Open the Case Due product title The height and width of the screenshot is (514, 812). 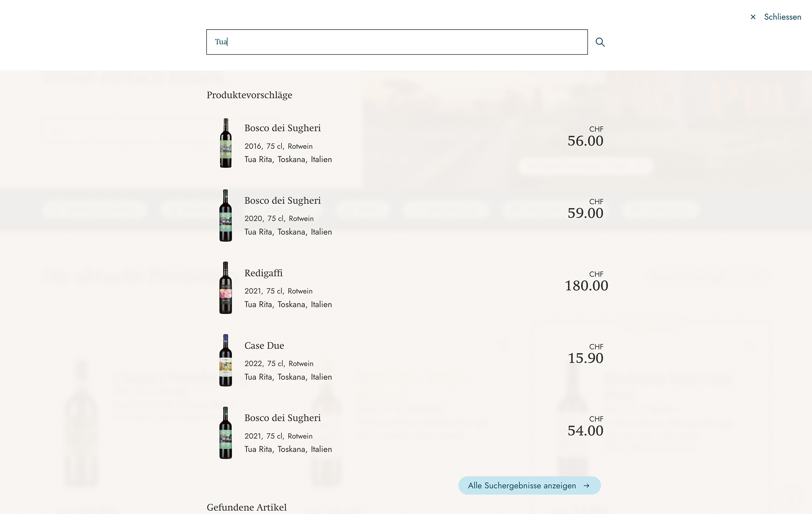tap(264, 345)
